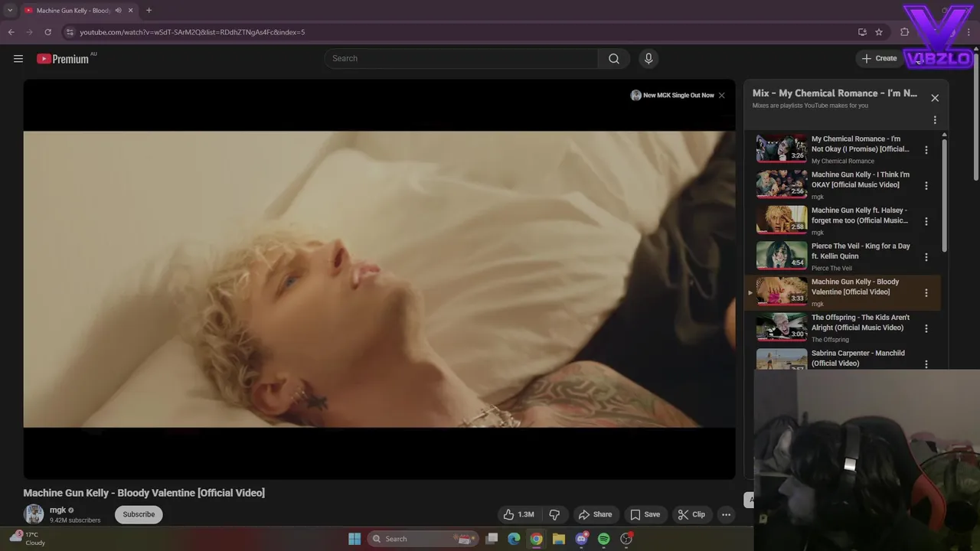The image size is (980, 551).
Task: Open Spotify from taskbar
Action: pyautogui.click(x=603, y=539)
